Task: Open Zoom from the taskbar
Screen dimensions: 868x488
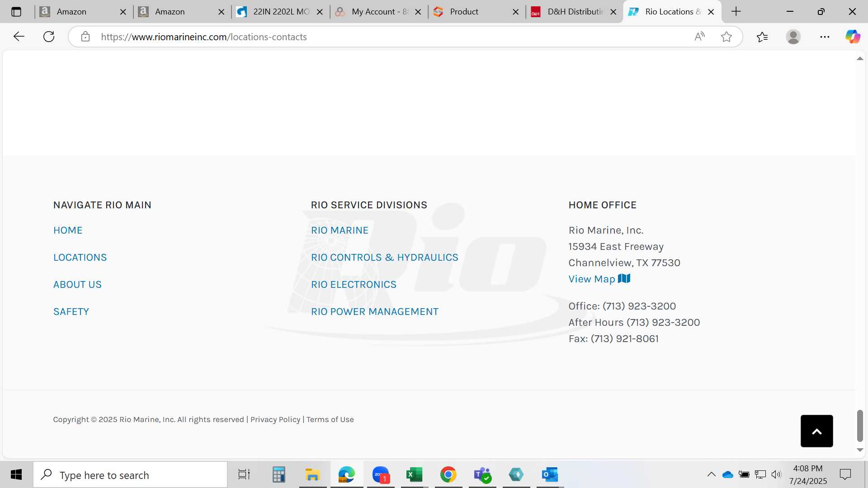Action: click(x=381, y=474)
